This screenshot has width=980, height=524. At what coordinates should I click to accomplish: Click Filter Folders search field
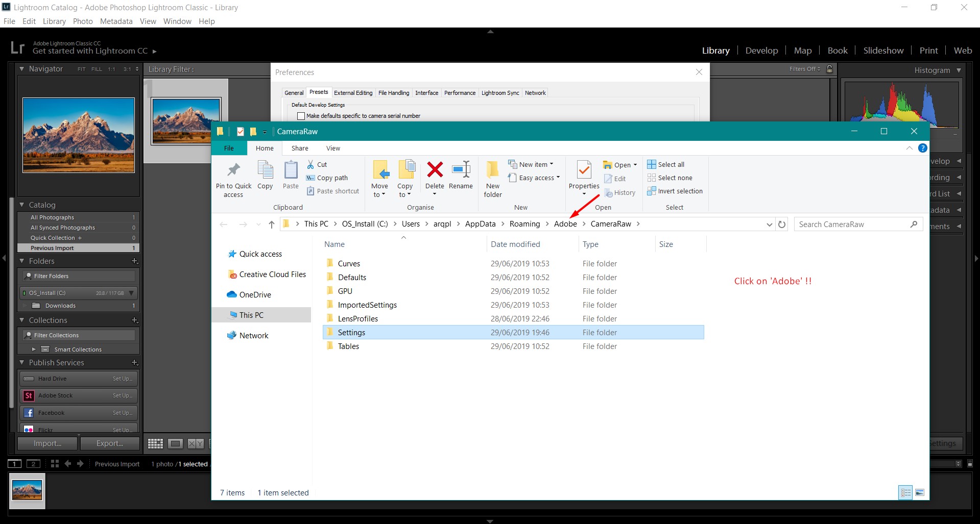(x=79, y=276)
